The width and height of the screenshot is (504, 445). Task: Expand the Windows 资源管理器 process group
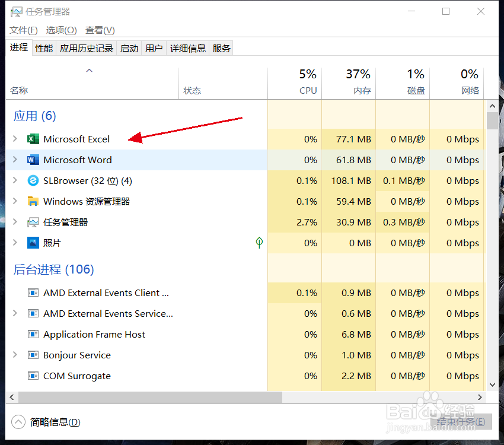pyautogui.click(x=15, y=201)
